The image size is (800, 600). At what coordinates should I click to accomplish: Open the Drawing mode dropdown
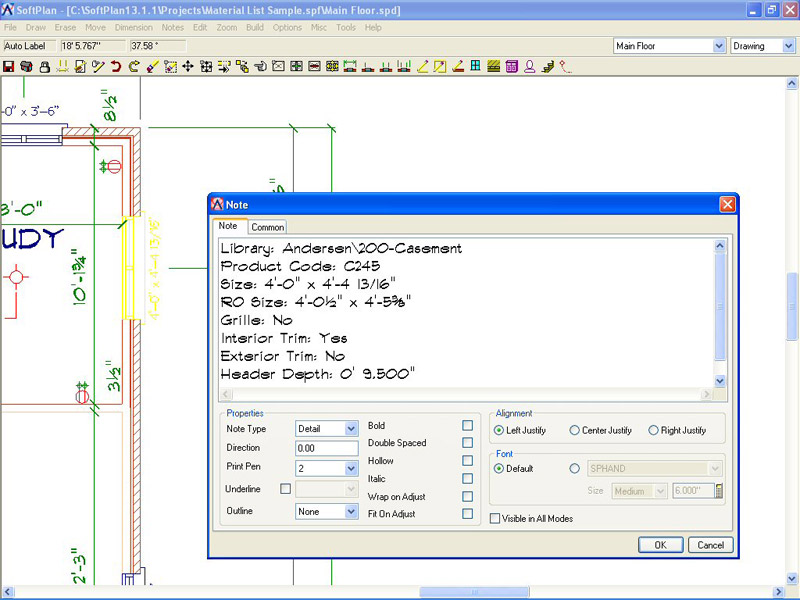click(788, 46)
